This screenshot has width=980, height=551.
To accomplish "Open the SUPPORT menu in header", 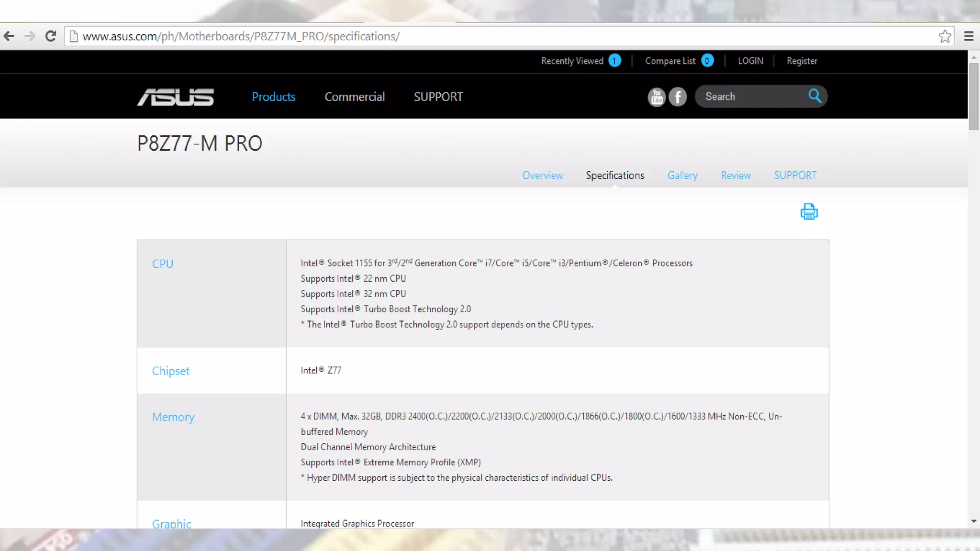I will (x=438, y=97).
